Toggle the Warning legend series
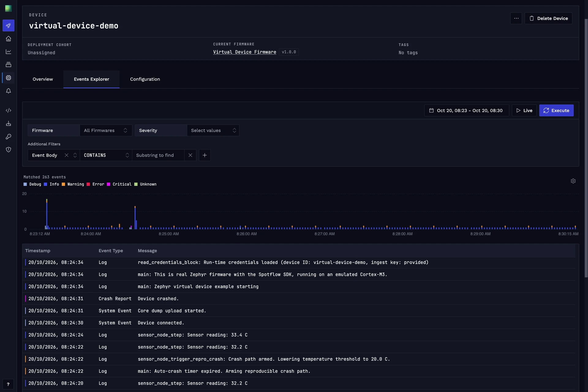The image size is (588, 392). tap(73, 184)
